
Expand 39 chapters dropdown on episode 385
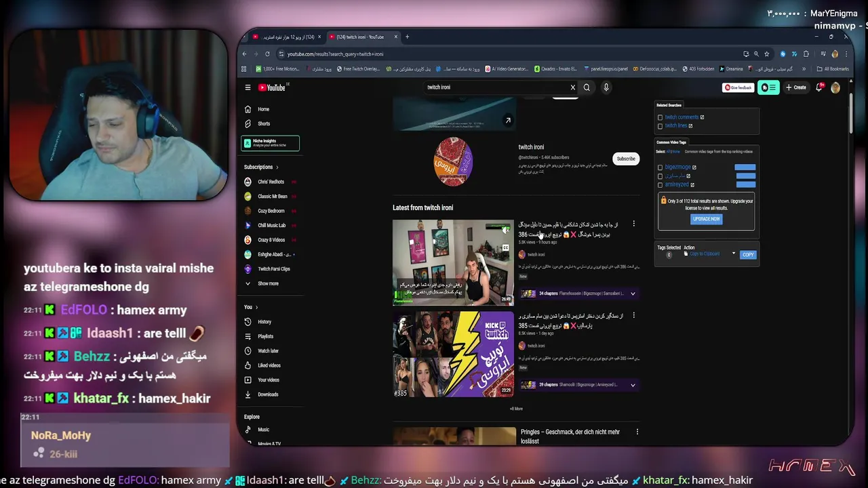(x=633, y=385)
